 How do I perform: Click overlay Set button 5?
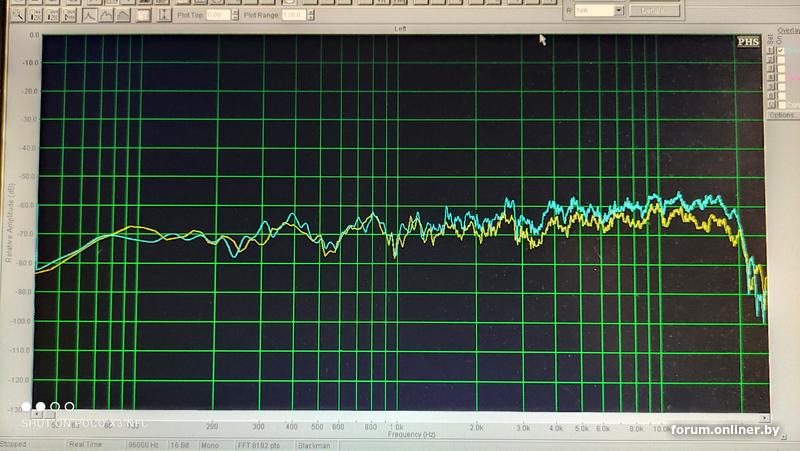click(x=770, y=86)
